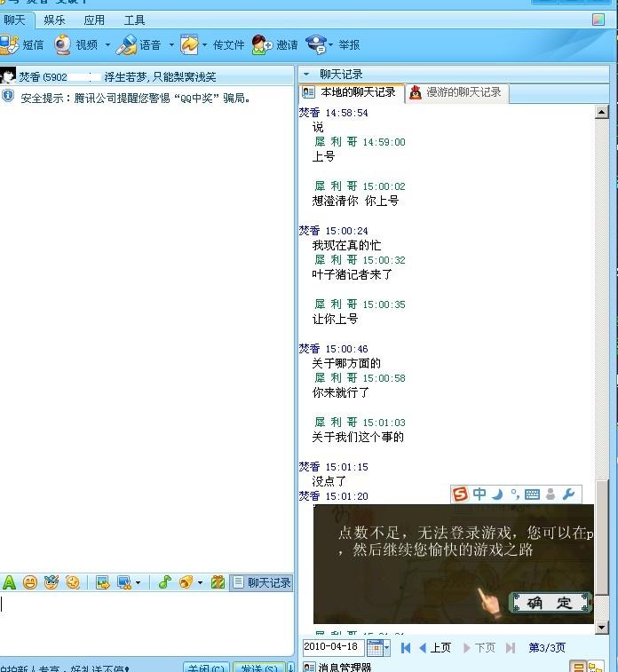Click in the message input box
This screenshot has width=618, height=672.
tap(147, 621)
